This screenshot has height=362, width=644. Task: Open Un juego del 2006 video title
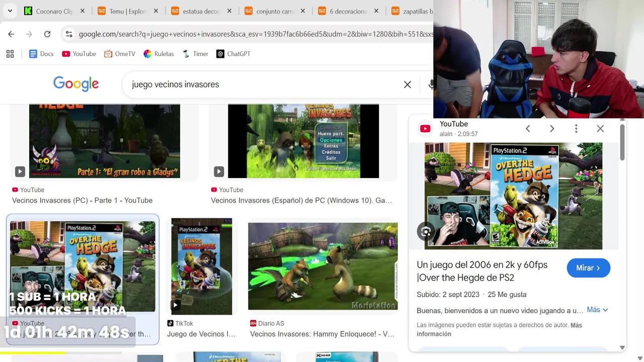tap(482, 271)
